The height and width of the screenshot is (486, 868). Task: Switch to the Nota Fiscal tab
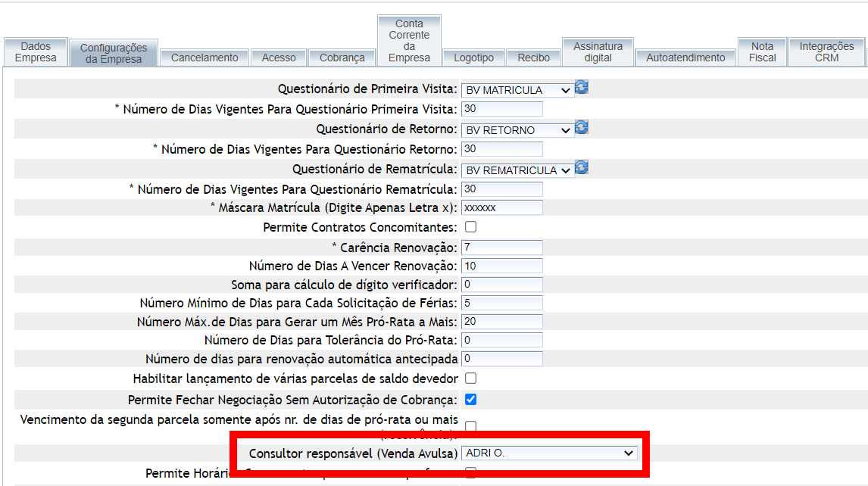(x=762, y=52)
